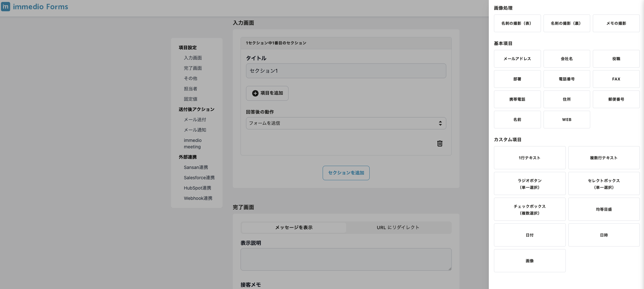644x289 pixels.
Task: Go to メール通知 in the sidebar
Action: coord(195,130)
